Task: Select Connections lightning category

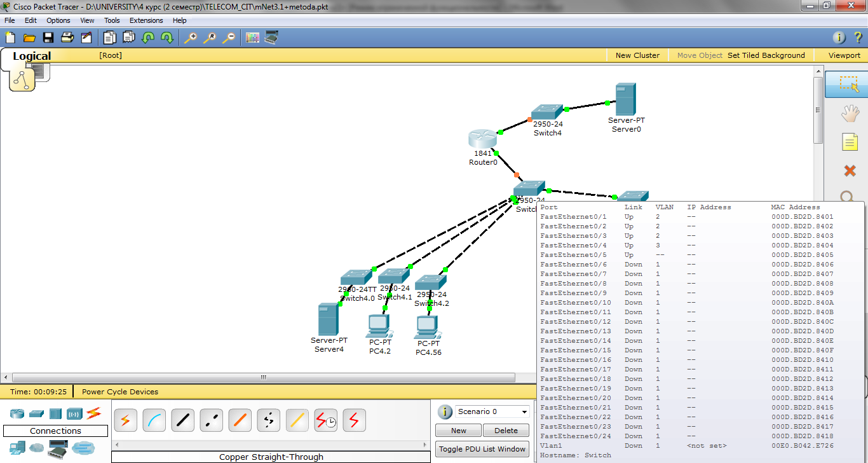Action: coord(94,413)
